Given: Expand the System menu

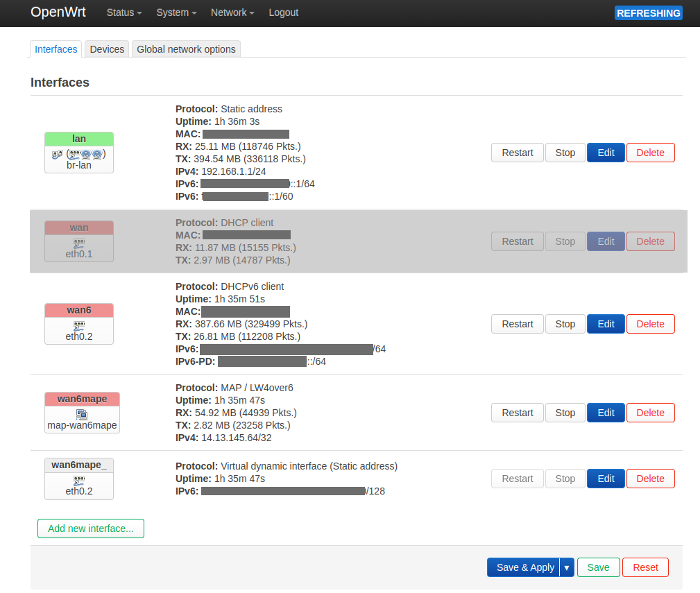Looking at the screenshot, I should [176, 12].
